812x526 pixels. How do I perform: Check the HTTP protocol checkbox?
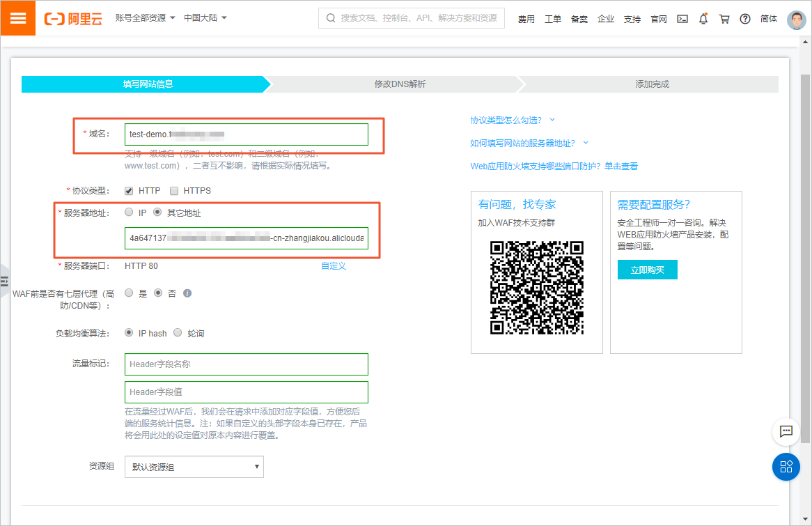(129, 191)
